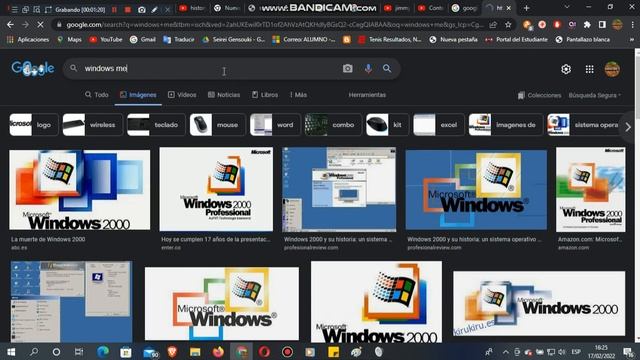Open Chrome tab search dropdown arrow

pyautogui.click(x=567, y=7)
